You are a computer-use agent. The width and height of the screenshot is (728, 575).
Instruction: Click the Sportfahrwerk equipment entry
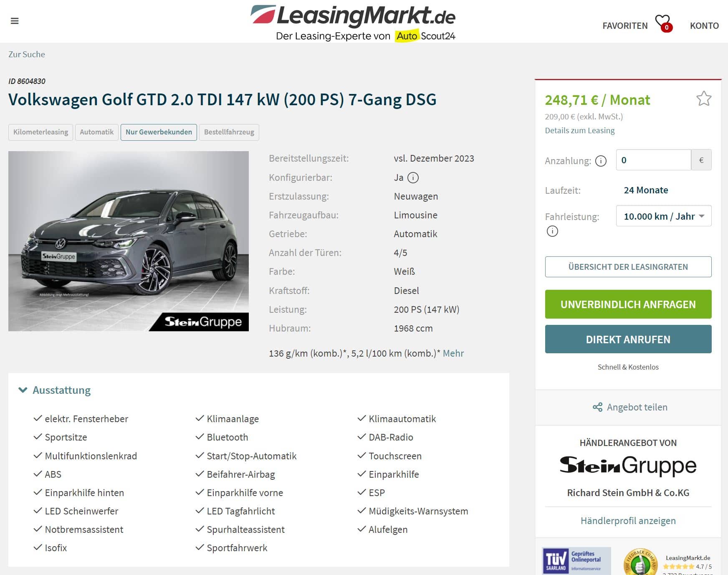click(237, 548)
